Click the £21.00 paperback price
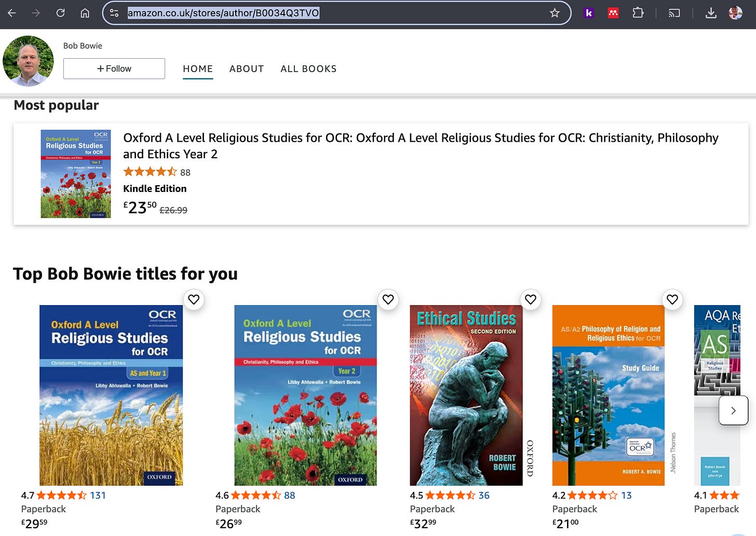The height and width of the screenshot is (536, 756). point(565,524)
